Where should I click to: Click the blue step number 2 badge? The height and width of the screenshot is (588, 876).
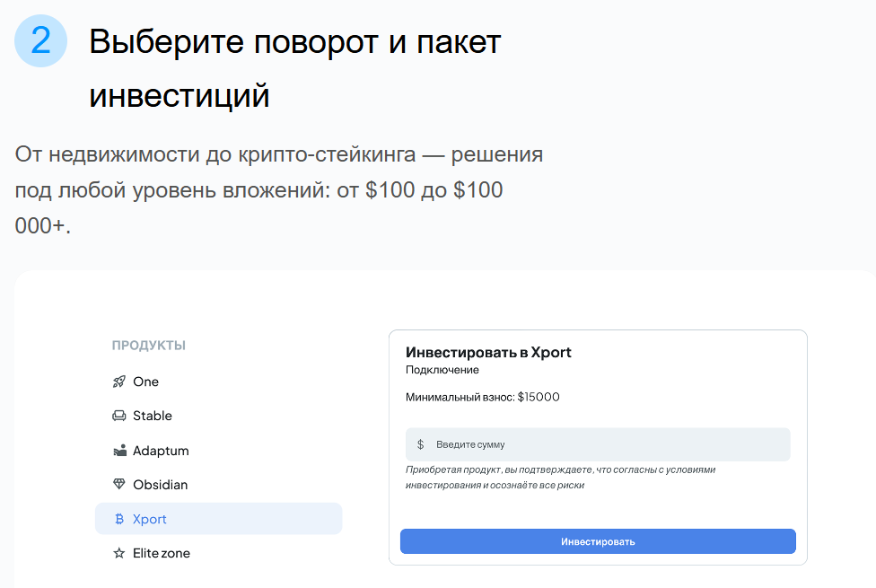click(40, 41)
